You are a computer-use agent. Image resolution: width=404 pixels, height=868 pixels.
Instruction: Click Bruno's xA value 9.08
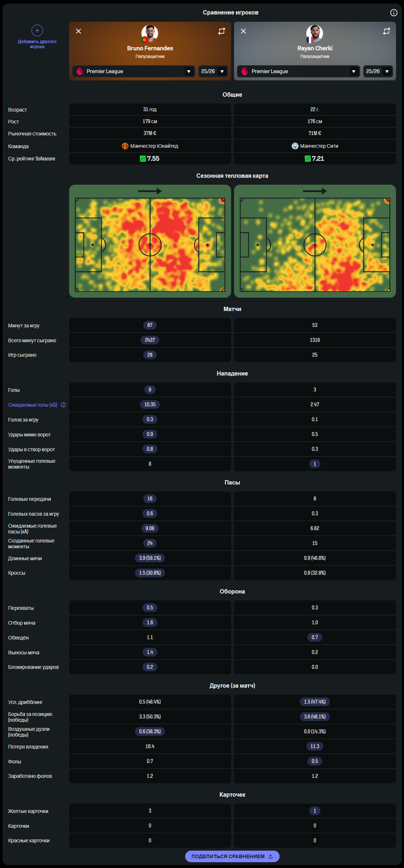click(150, 528)
